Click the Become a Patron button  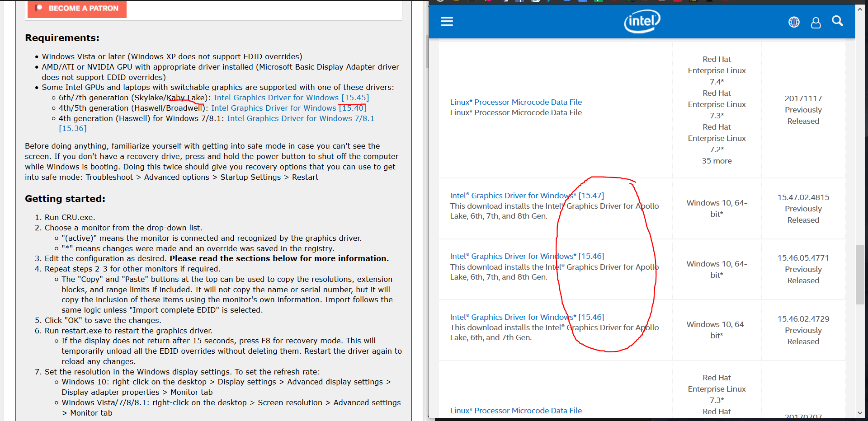[77, 8]
